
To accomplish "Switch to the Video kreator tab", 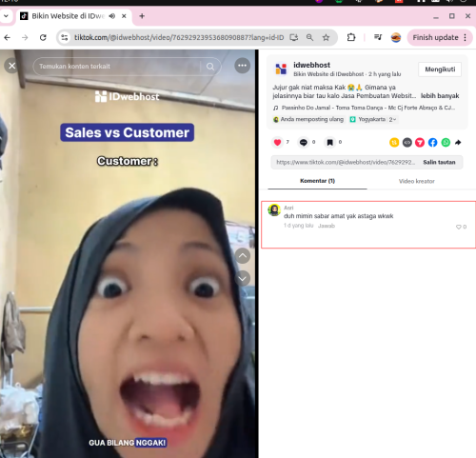I will coord(417,181).
